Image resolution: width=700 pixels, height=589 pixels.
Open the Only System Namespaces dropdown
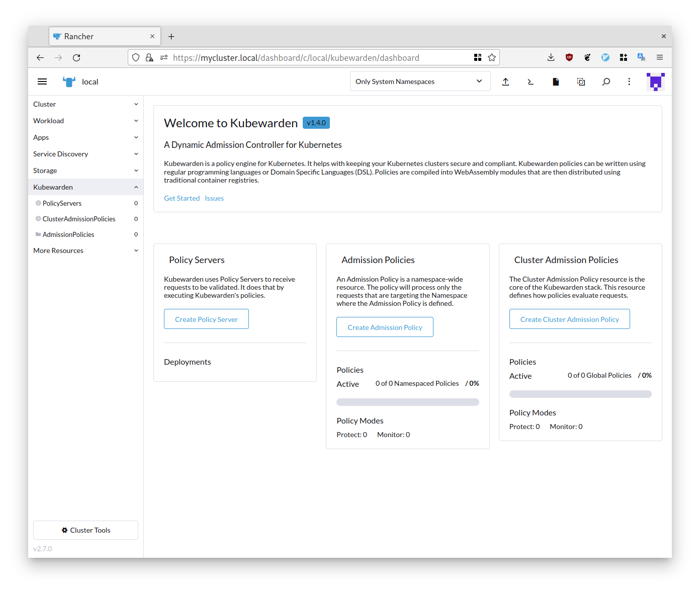tap(420, 81)
